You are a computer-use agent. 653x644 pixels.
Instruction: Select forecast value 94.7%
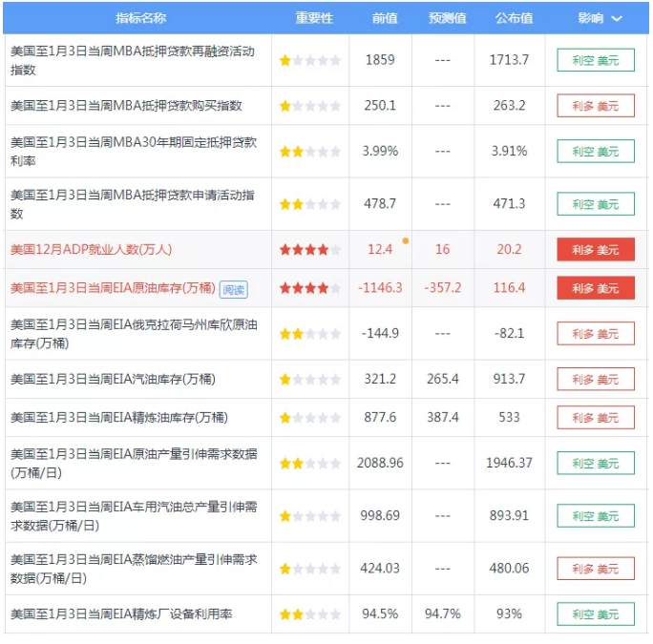(442, 613)
